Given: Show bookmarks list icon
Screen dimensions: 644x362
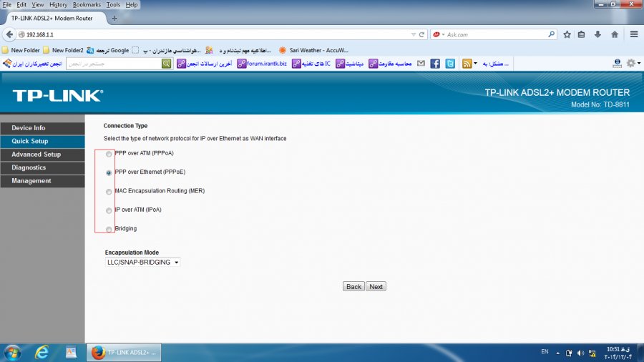Looking at the screenshot, I should [x=581, y=34].
